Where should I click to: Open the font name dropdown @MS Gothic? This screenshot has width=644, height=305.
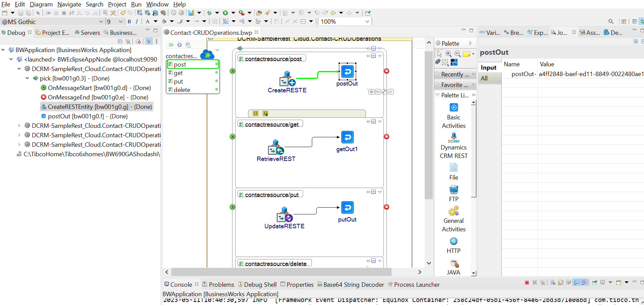(x=101, y=22)
